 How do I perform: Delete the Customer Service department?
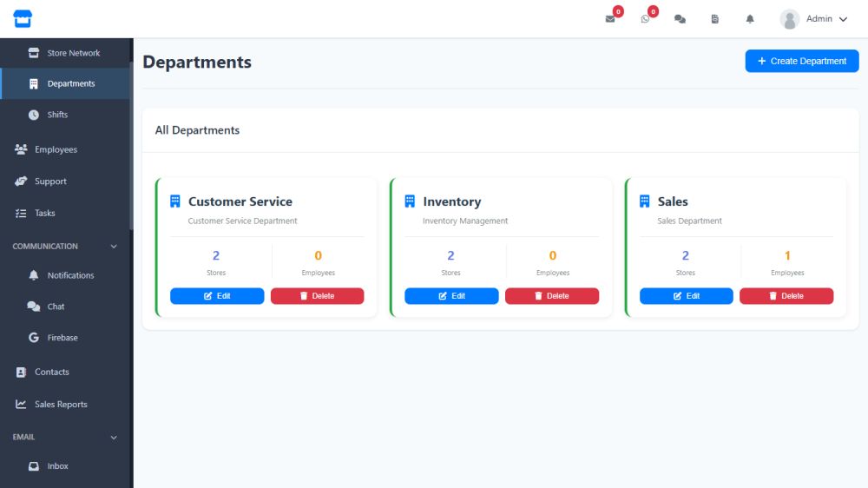317,296
